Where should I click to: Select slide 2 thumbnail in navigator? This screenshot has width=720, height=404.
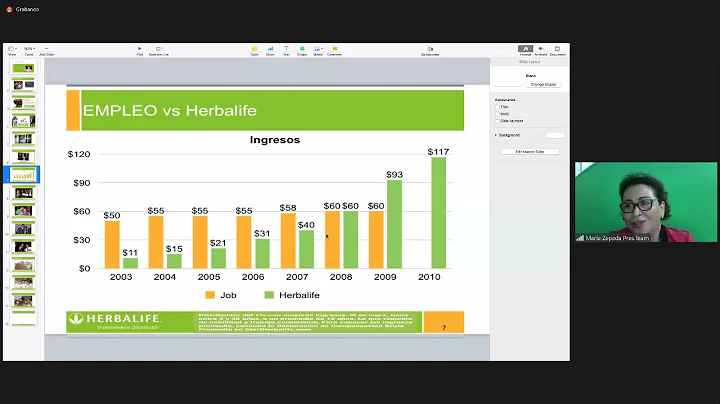pos(23,85)
